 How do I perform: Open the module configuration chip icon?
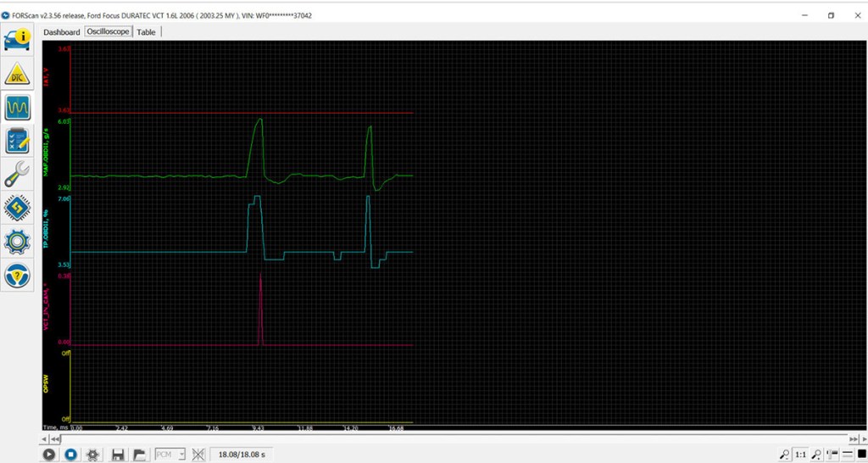(17, 208)
